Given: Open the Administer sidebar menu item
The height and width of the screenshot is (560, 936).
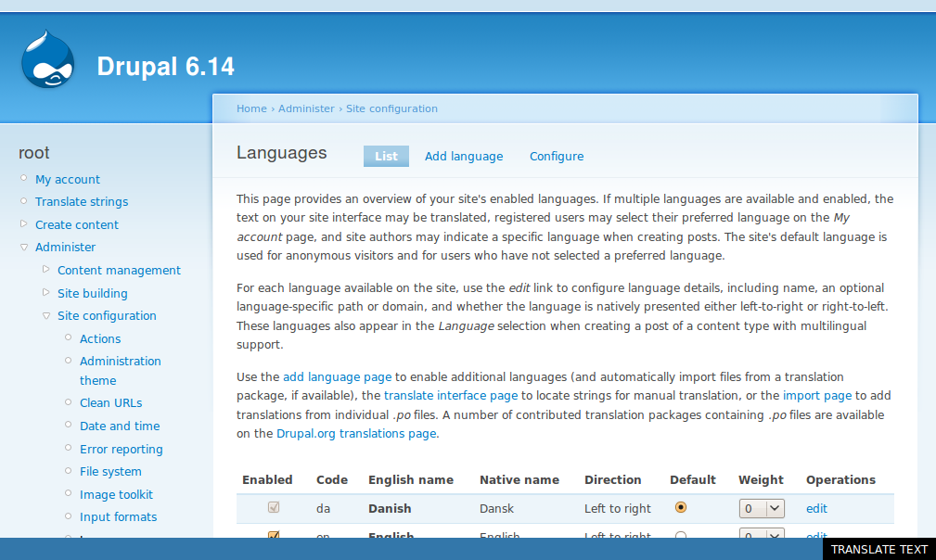Looking at the screenshot, I should point(65,247).
